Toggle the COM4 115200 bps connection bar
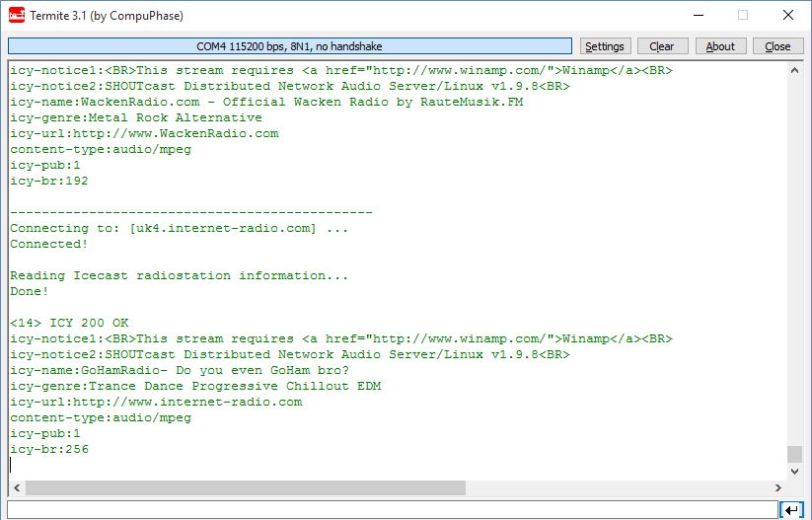Image resolution: width=812 pixels, height=520 pixels. click(x=290, y=46)
